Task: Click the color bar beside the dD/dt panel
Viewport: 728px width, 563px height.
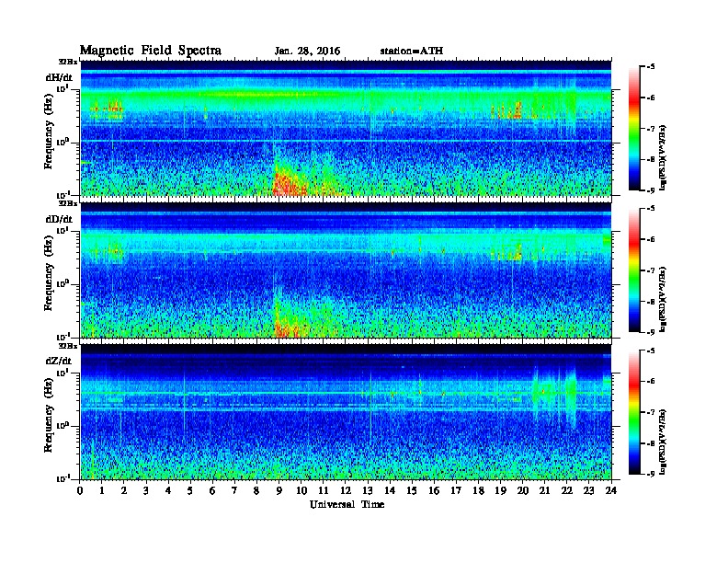Action: coord(634,270)
